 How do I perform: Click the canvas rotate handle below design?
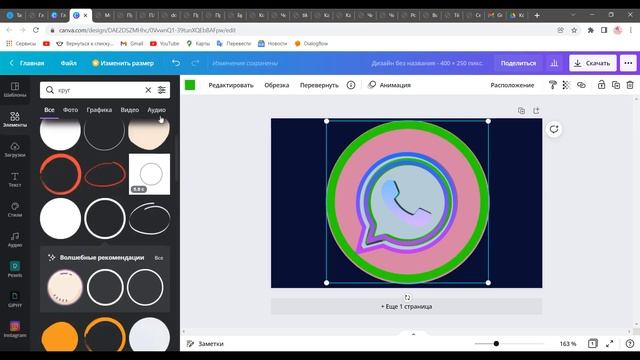[x=407, y=297]
